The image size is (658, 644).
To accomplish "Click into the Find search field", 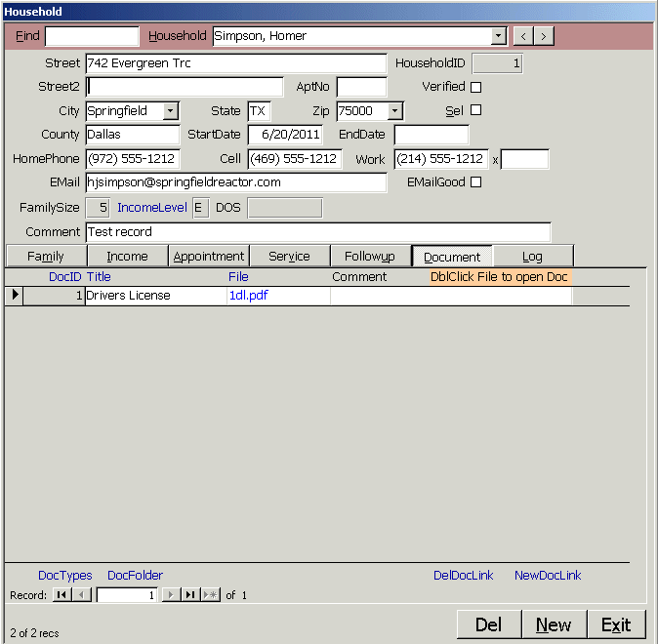I will [92, 36].
